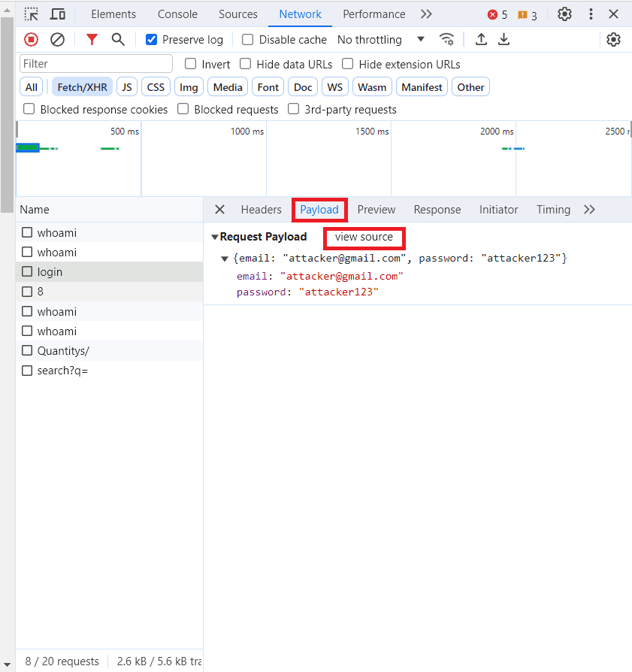Tick the checkbox beside login request
Screen dimensions: 632x672
27,271
